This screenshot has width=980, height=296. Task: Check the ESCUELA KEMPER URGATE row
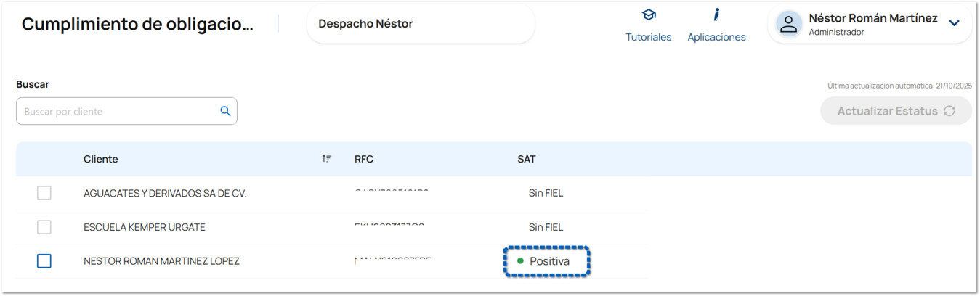click(44, 227)
